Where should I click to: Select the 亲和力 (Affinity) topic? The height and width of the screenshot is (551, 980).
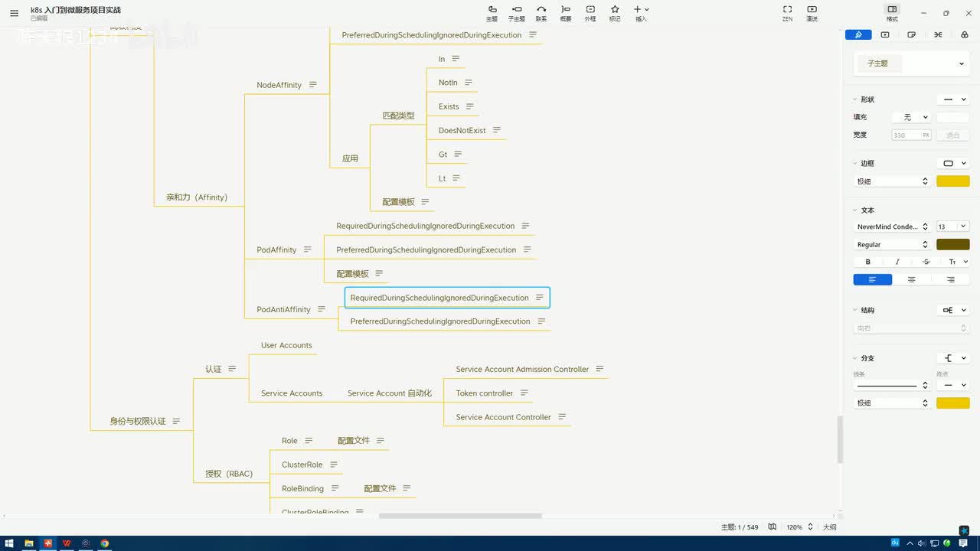197,197
